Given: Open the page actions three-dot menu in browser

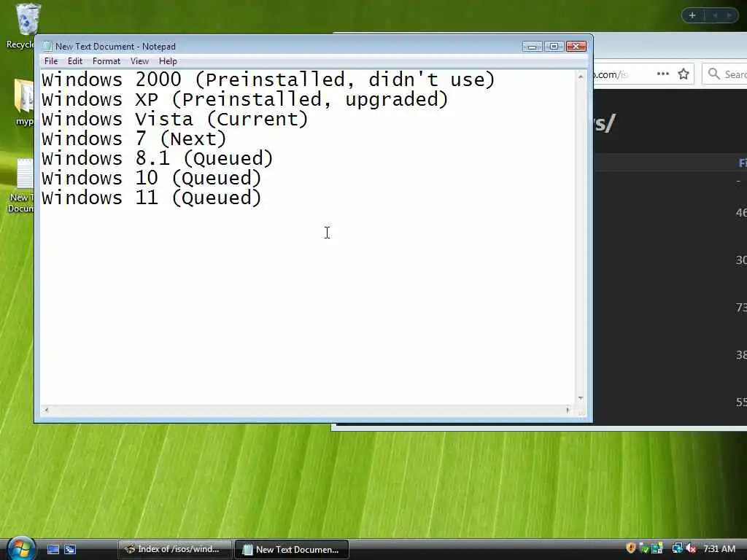Looking at the screenshot, I should point(662,74).
